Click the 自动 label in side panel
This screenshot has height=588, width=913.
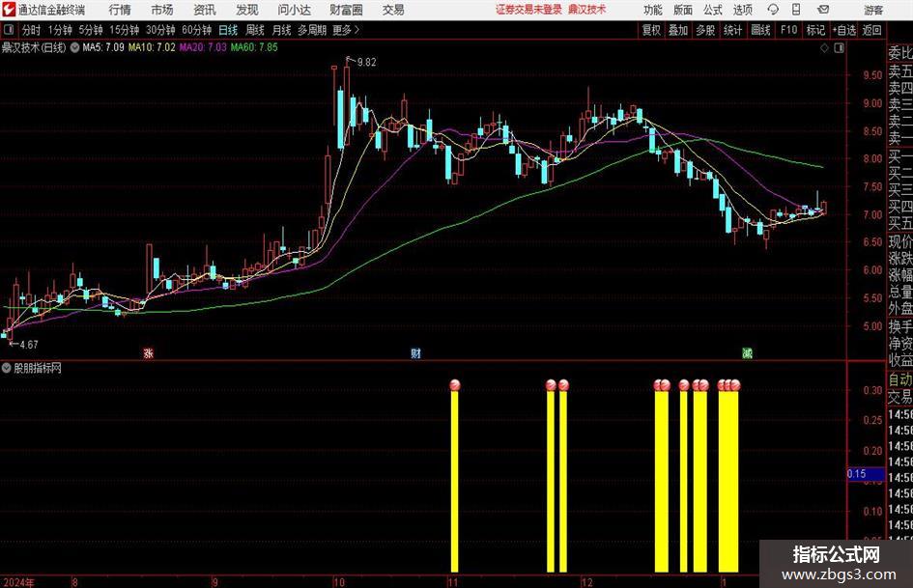point(900,380)
